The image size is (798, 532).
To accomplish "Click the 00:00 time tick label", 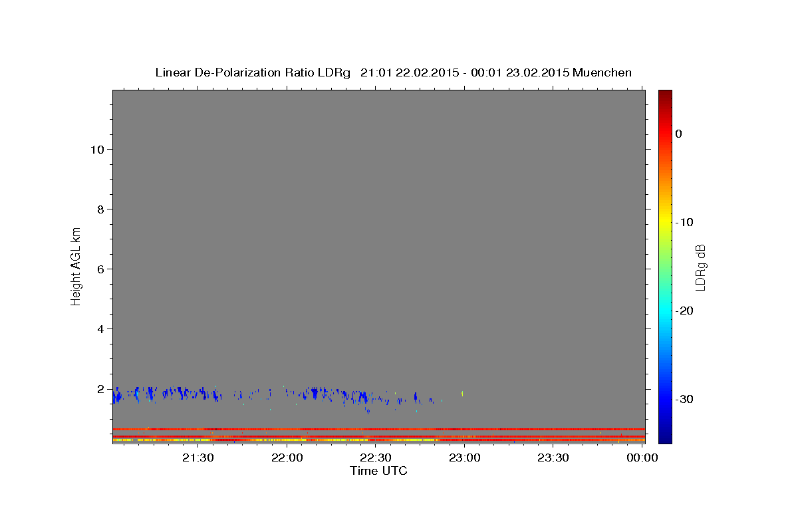I will 642,458.
